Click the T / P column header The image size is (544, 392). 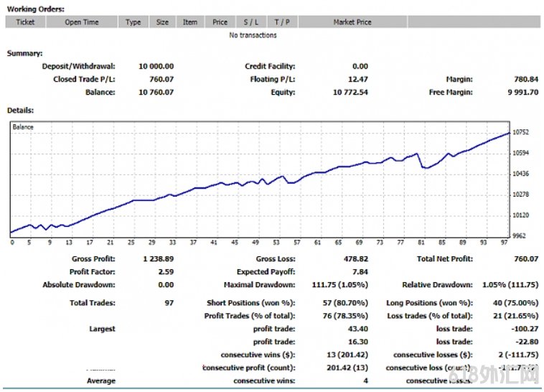pos(282,22)
